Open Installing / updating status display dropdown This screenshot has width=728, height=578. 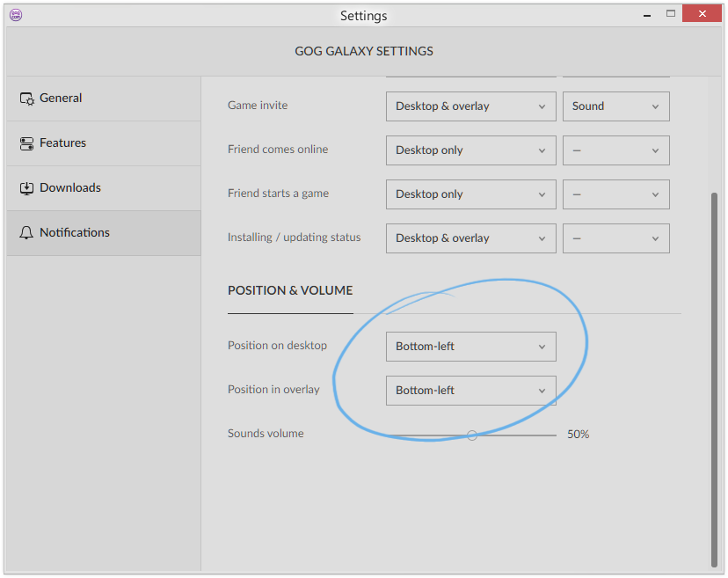(470, 238)
